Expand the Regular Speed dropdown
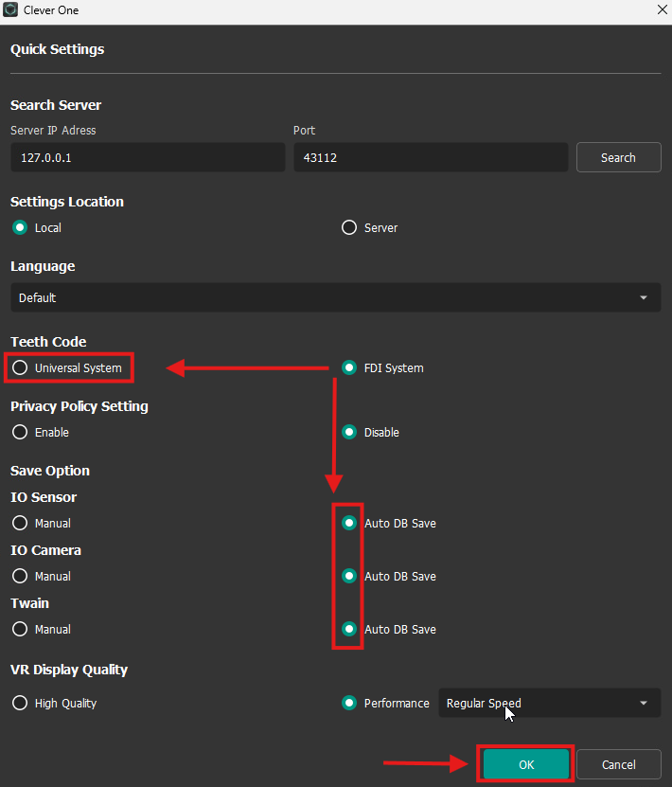This screenshot has width=672, height=787. coord(550,703)
